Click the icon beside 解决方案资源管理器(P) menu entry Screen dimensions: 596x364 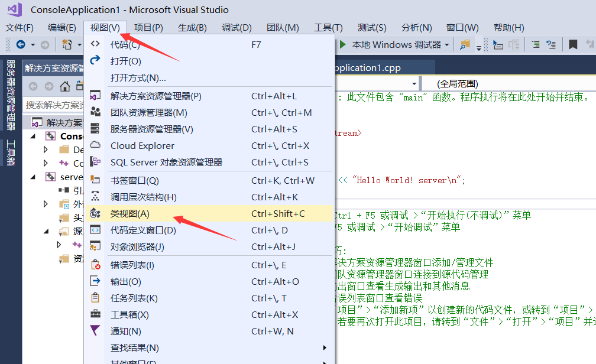point(95,95)
